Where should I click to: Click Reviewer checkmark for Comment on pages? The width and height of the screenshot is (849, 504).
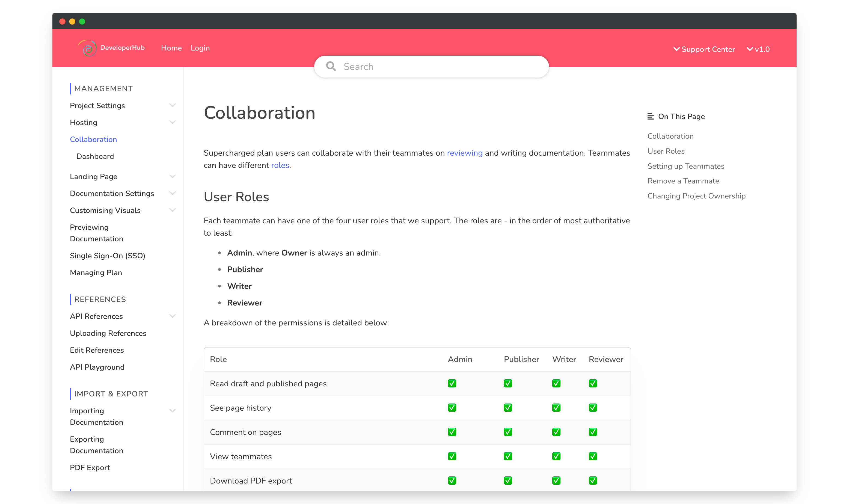[x=593, y=432]
